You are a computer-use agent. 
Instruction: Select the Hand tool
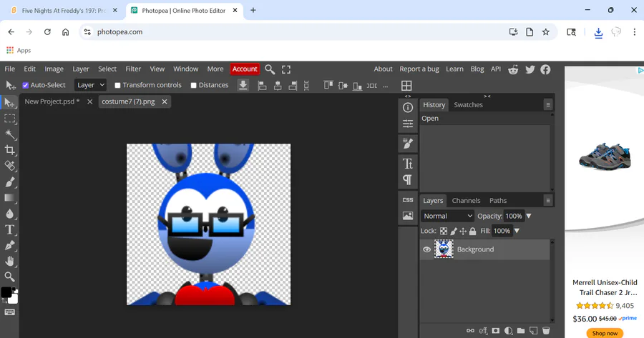9,262
